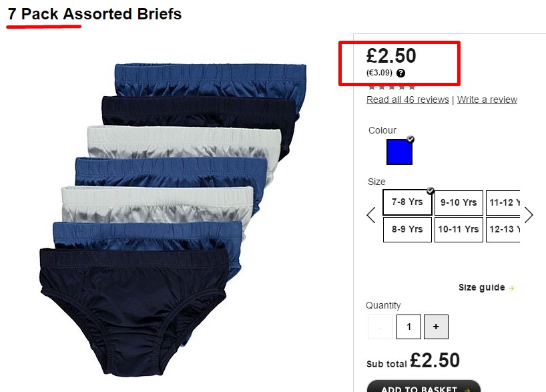
Task: Select the blue colour swatch
Action: [x=399, y=152]
